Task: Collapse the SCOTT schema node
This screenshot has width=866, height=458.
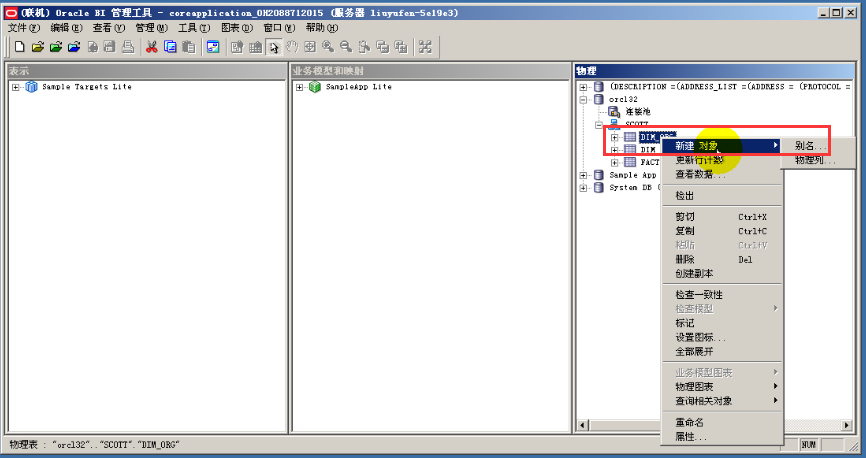Action: (599, 125)
